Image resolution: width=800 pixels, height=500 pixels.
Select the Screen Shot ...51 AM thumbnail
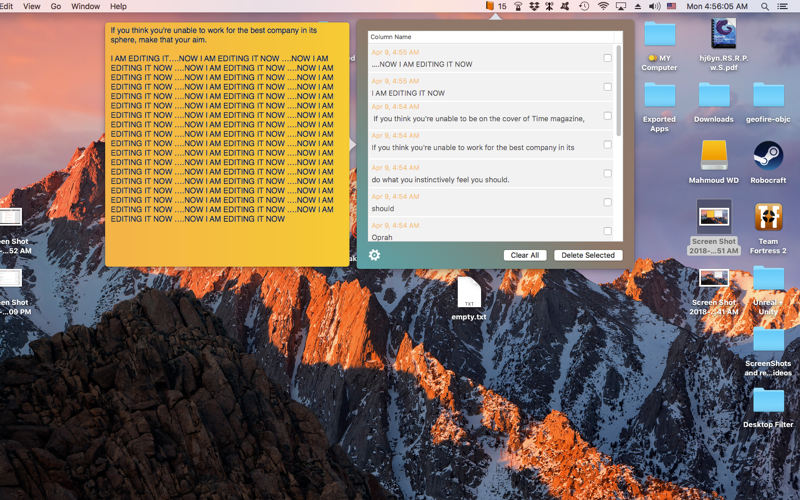click(x=714, y=217)
